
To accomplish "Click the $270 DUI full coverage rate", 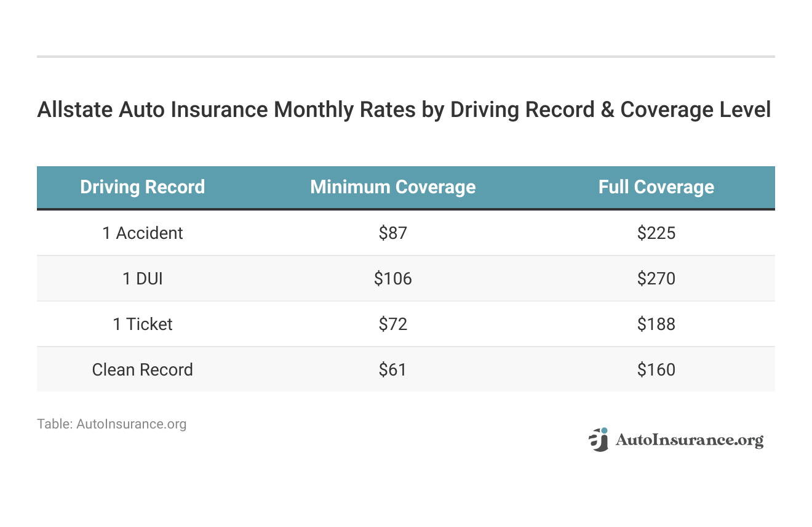I will (x=656, y=278).
